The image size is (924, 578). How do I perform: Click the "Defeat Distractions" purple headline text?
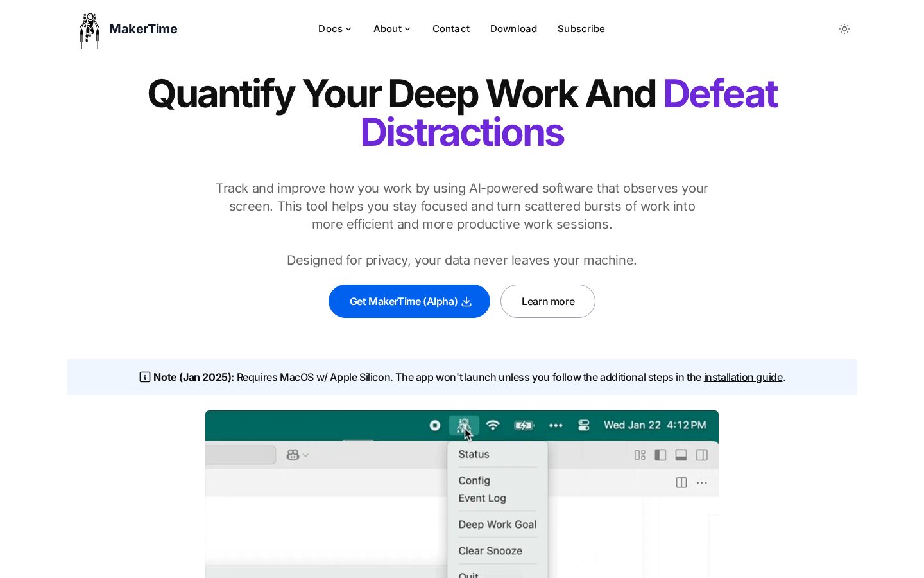coord(569,113)
